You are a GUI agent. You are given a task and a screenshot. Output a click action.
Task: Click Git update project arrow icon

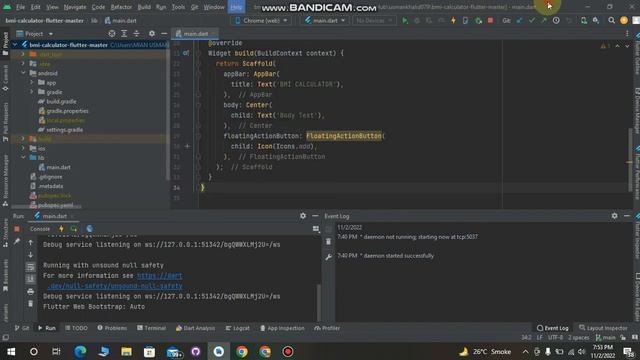coord(519,20)
